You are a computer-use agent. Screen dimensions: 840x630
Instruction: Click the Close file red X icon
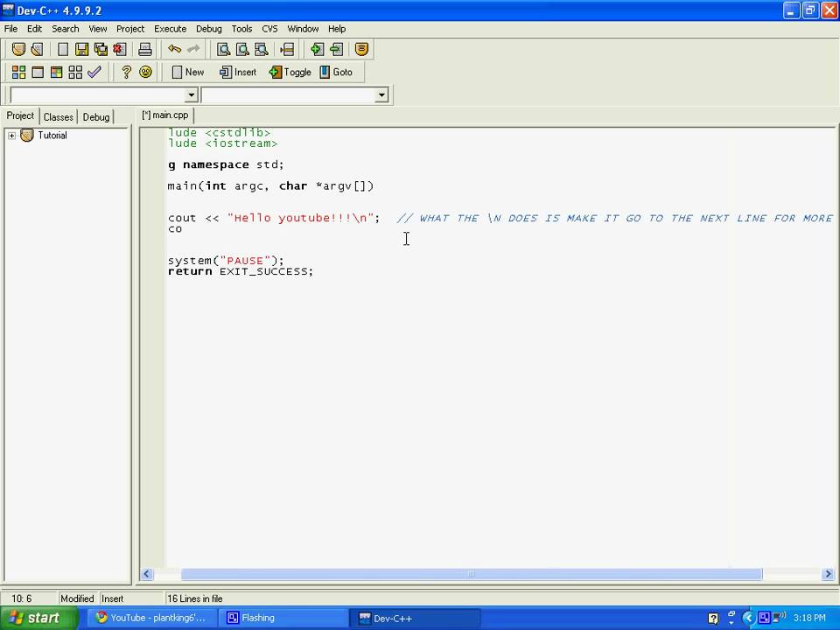(120, 49)
